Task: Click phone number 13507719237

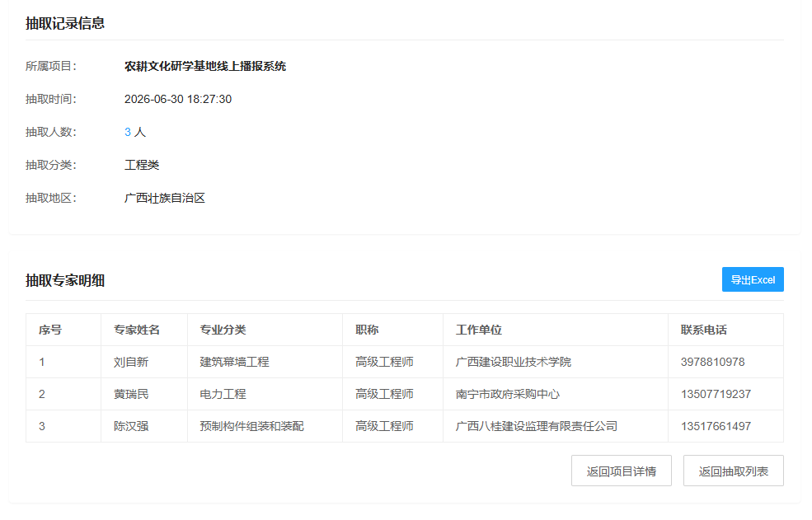Action: [716, 394]
